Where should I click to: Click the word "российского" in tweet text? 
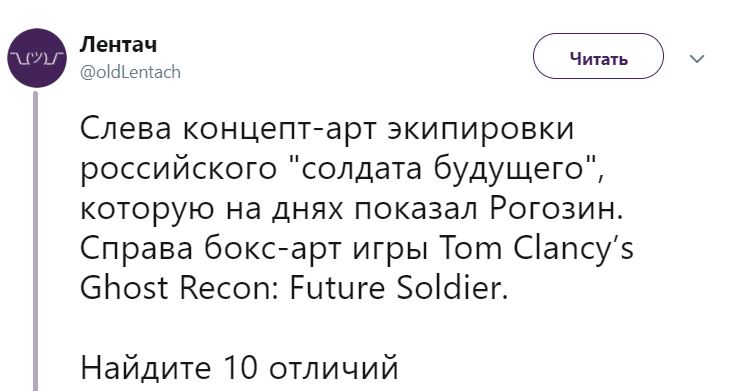point(179,171)
